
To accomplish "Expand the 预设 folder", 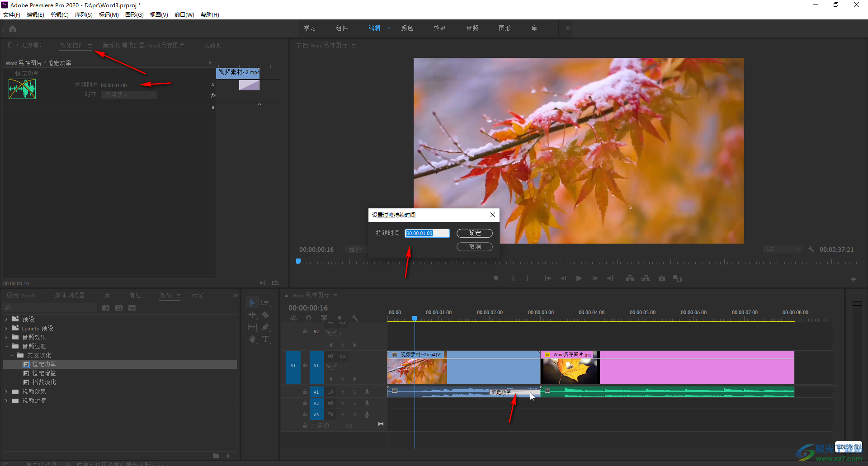I will (x=6, y=319).
